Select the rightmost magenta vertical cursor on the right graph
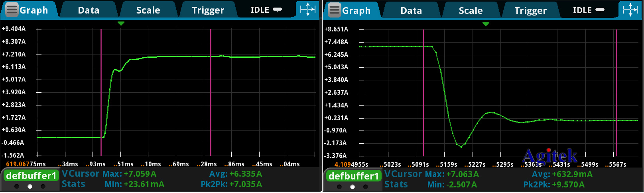 [x=616, y=92]
